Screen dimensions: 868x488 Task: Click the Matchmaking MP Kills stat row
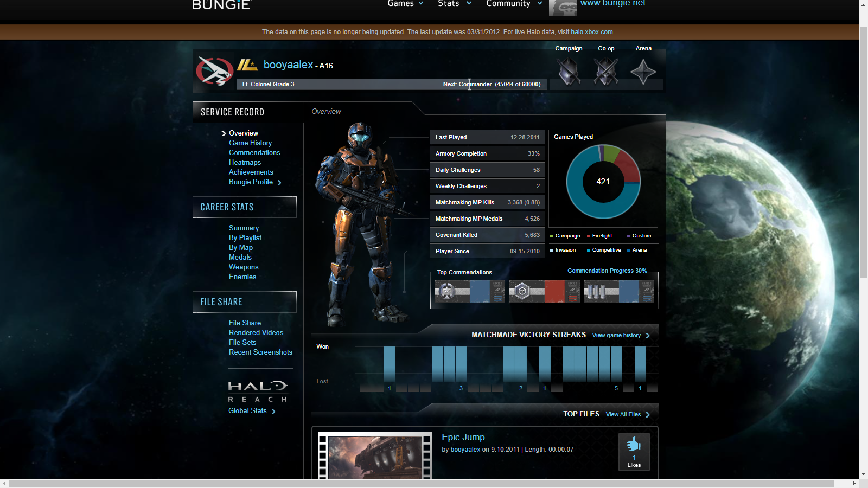click(487, 202)
